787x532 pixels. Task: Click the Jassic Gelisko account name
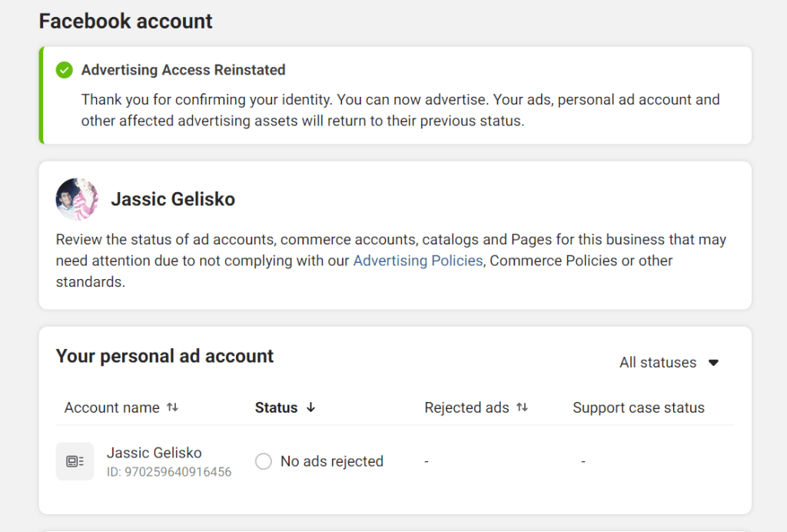(x=154, y=453)
